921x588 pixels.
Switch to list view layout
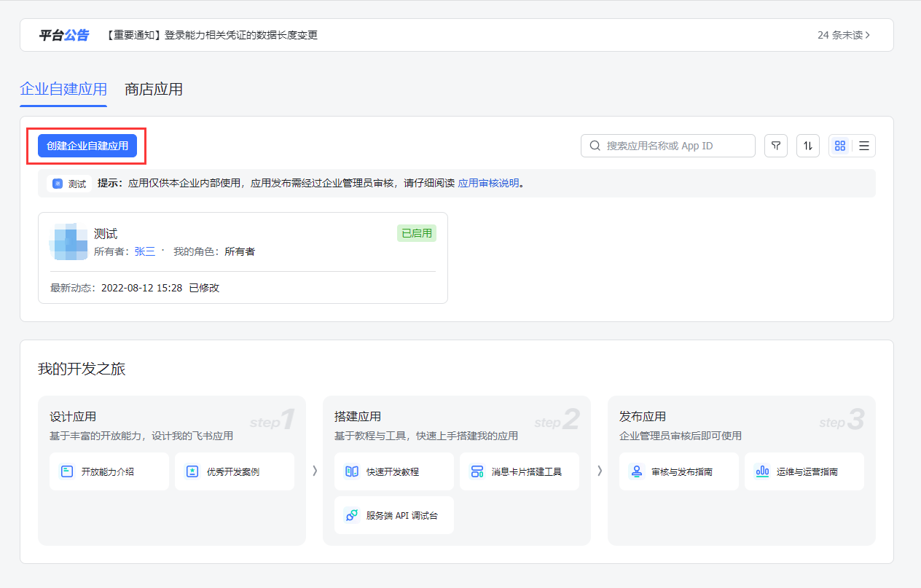pyautogui.click(x=864, y=146)
